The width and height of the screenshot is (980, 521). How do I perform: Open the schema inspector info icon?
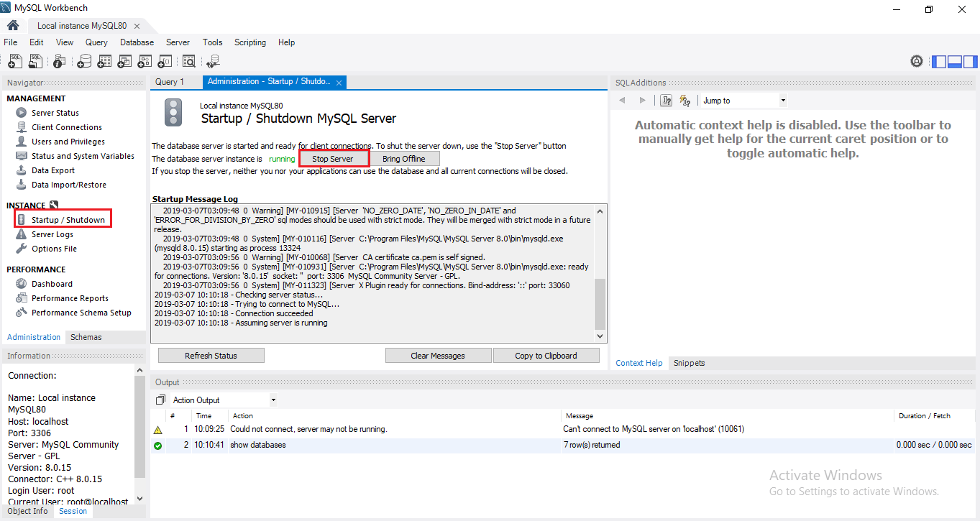(59, 61)
